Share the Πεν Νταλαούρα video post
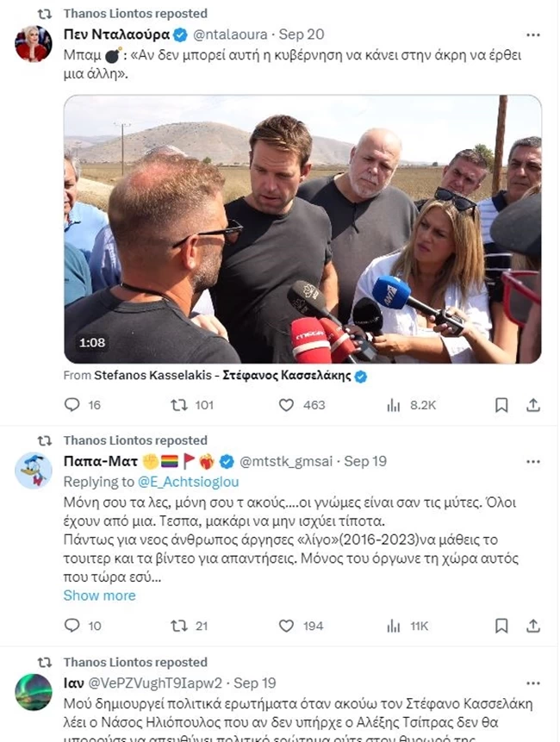The image size is (560, 742). point(533,405)
